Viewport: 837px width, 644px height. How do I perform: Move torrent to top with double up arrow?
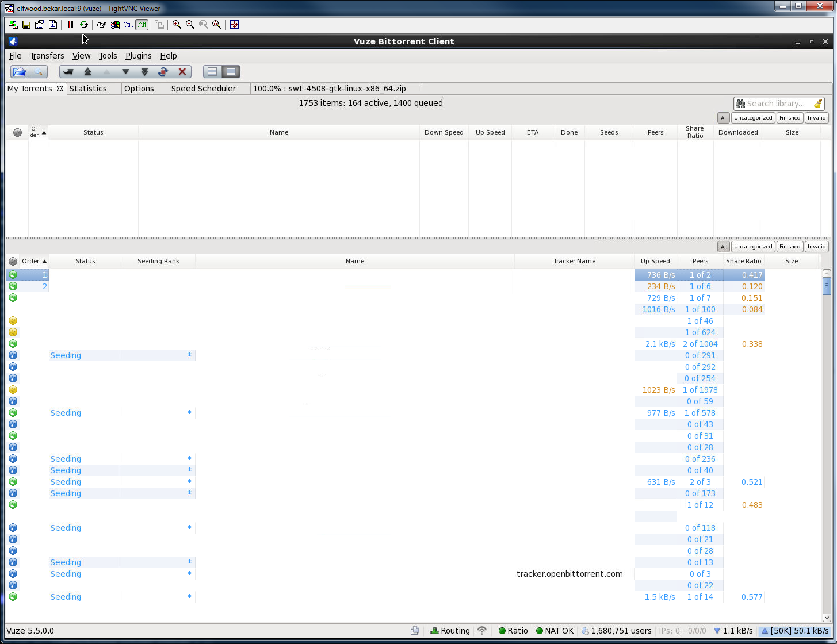pos(87,72)
